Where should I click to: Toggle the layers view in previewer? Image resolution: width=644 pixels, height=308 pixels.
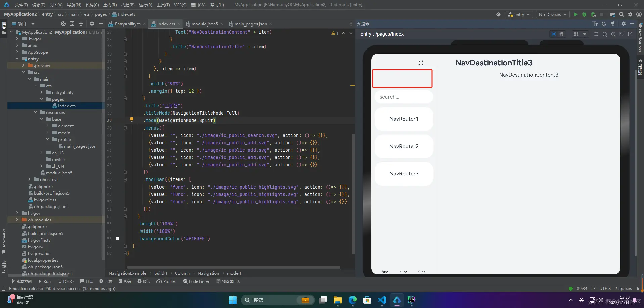[562, 34]
